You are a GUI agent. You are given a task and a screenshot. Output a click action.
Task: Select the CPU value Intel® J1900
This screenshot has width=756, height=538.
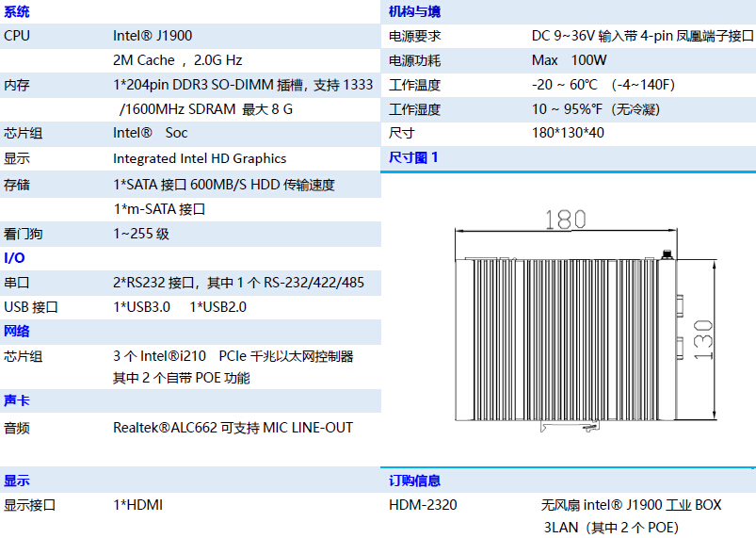coord(153,36)
